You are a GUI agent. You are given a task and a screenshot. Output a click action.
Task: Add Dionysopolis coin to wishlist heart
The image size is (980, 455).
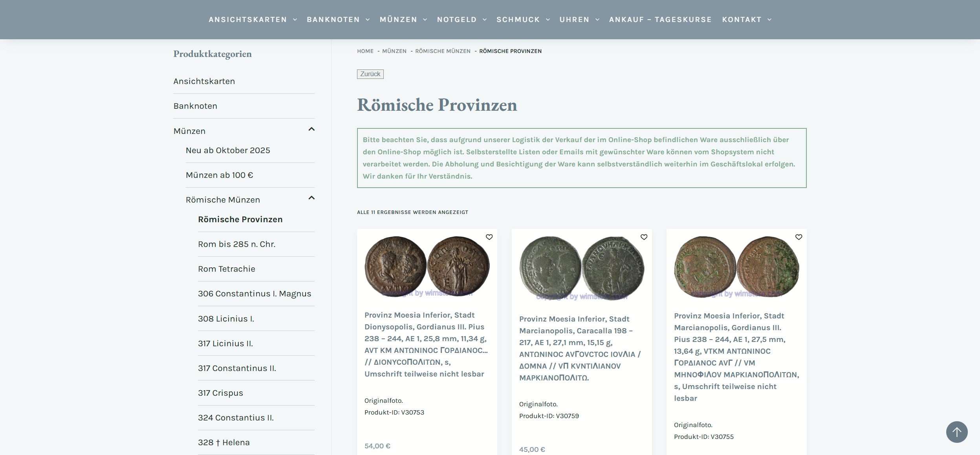[489, 237]
